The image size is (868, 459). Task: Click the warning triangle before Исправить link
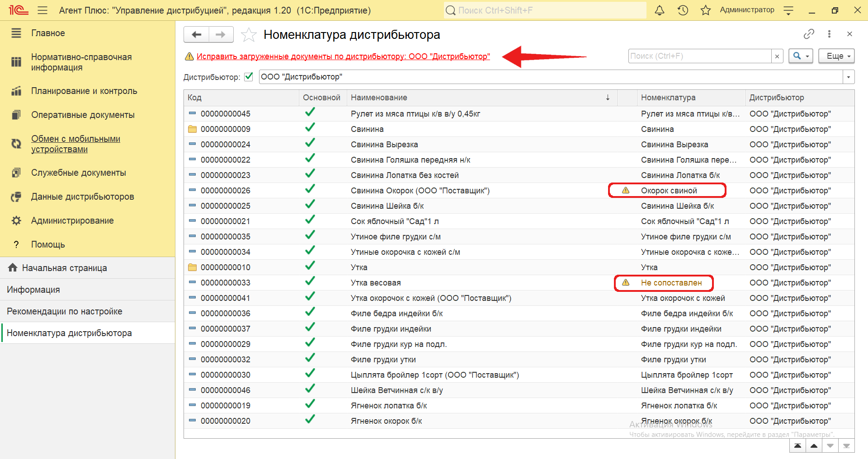coord(189,56)
